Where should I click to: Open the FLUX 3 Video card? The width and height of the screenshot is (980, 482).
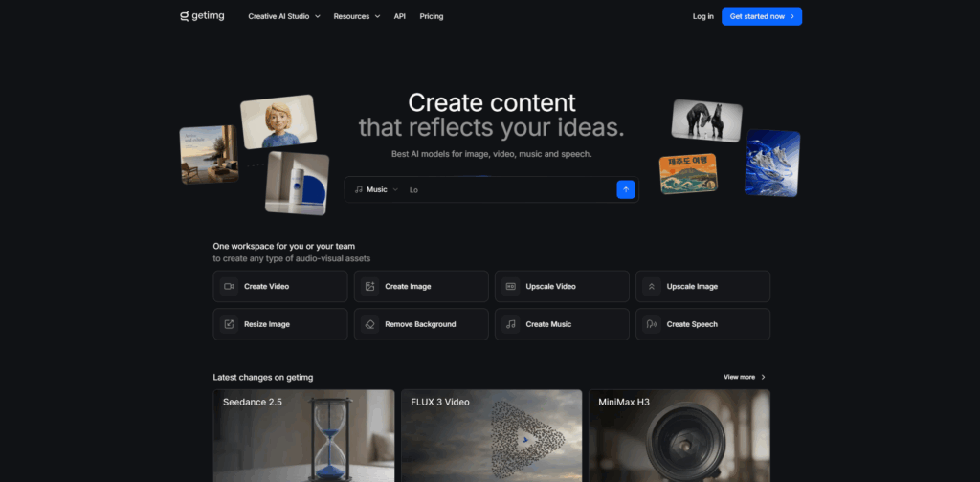pos(491,436)
